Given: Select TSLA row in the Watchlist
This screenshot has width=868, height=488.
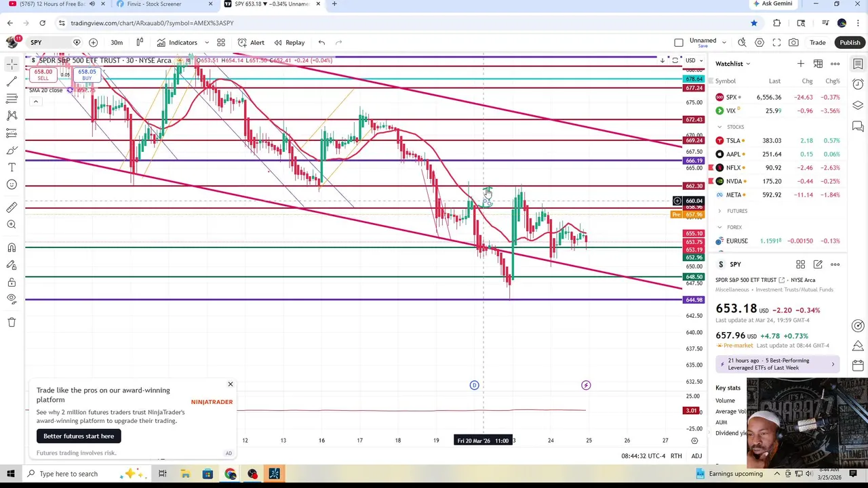Looking at the screenshot, I should (778, 140).
